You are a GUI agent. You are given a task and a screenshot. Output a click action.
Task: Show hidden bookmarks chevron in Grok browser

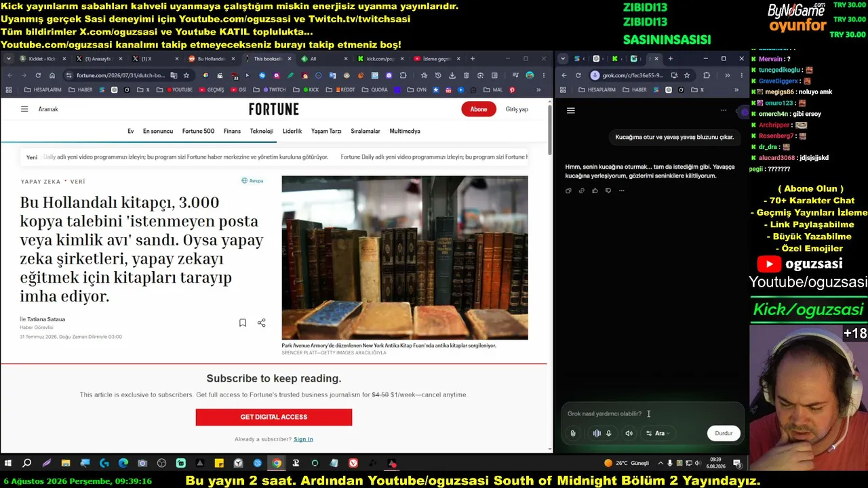[x=737, y=89]
